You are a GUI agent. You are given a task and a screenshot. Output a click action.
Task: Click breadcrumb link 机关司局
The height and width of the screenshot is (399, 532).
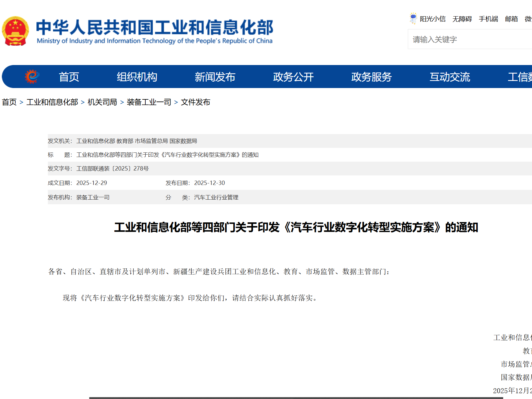(102, 102)
